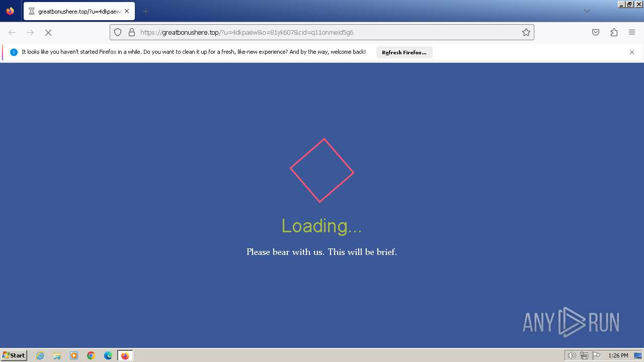The width and height of the screenshot is (644, 362).
Task: Go forward to the next page
Action: pos(30,32)
